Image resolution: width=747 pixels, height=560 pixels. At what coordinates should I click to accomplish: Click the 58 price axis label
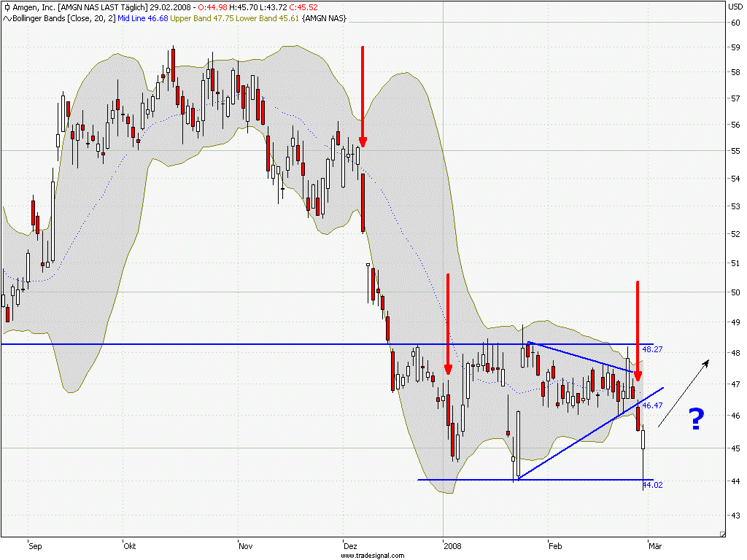[735, 72]
